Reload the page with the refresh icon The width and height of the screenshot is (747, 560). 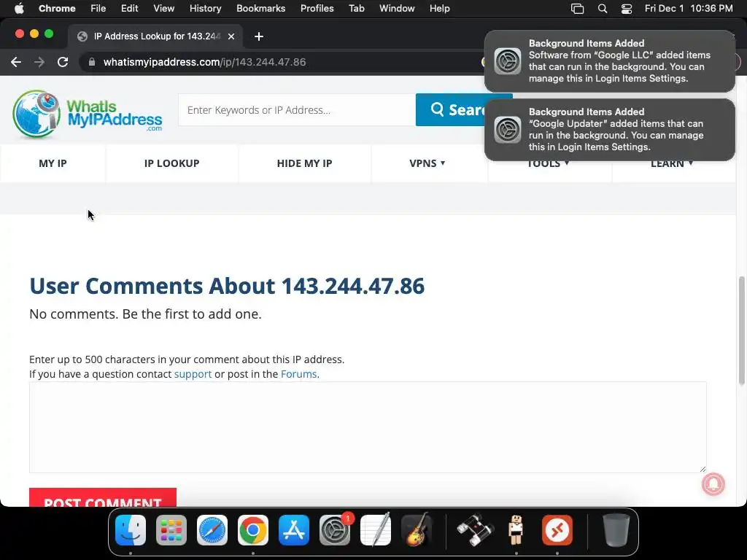click(x=63, y=62)
